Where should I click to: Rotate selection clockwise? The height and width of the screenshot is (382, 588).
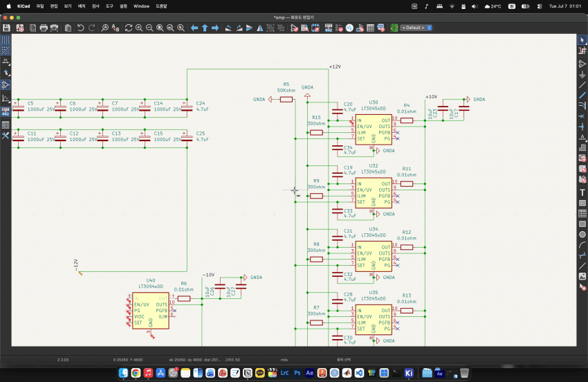(x=239, y=28)
